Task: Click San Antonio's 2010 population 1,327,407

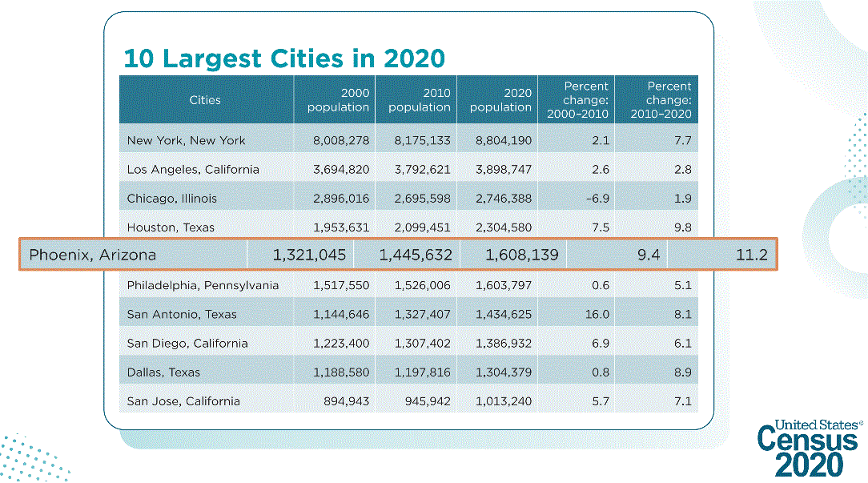Action: click(422, 314)
